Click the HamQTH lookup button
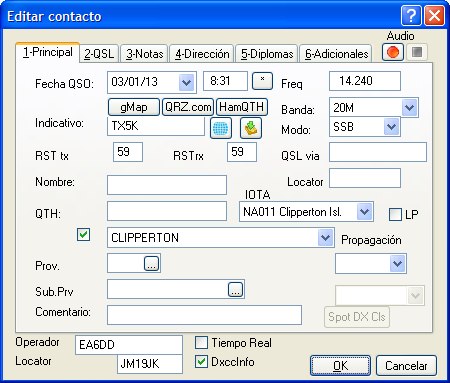This screenshot has height=383, width=450. pyautogui.click(x=242, y=107)
